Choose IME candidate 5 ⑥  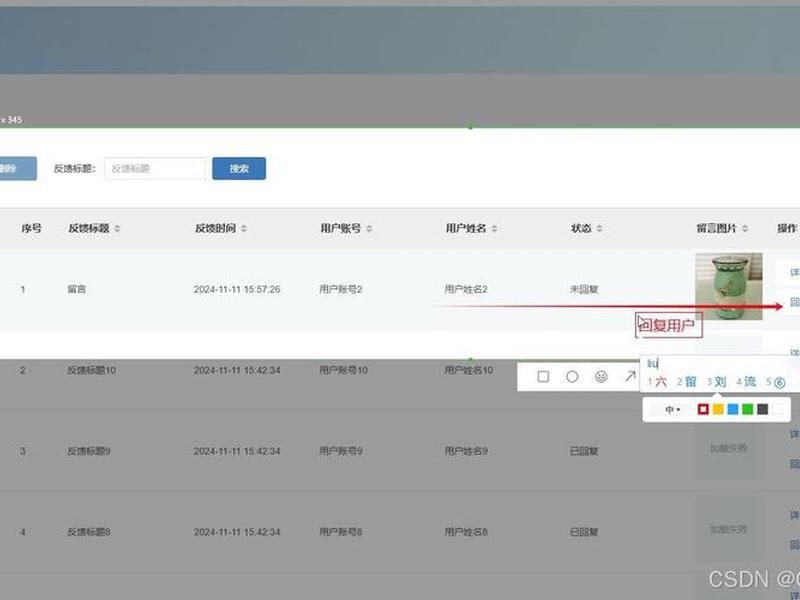pos(776,382)
